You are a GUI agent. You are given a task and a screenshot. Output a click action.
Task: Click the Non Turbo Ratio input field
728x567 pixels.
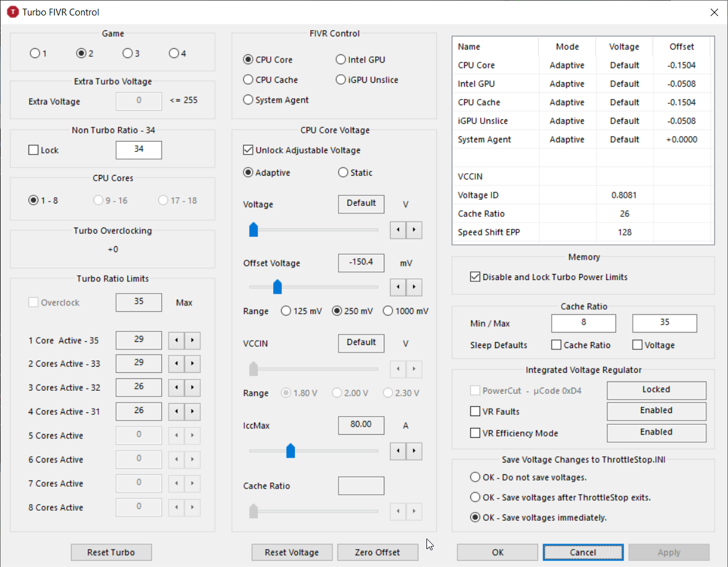coord(138,150)
